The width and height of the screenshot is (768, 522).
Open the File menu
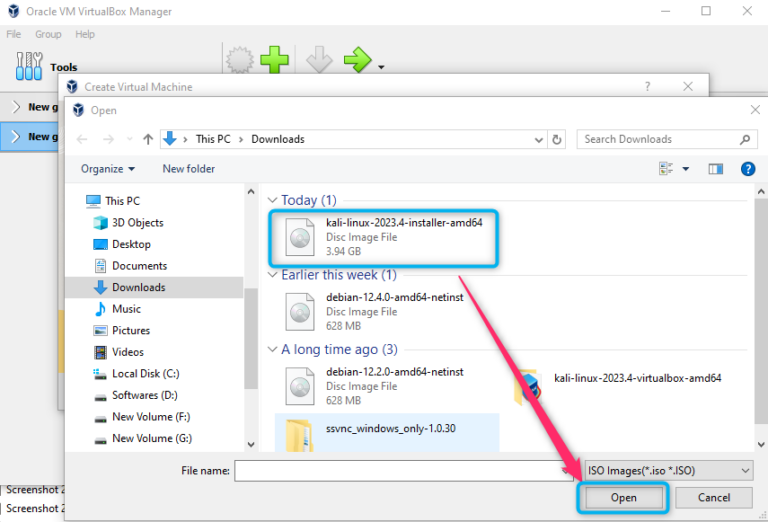[x=14, y=34]
